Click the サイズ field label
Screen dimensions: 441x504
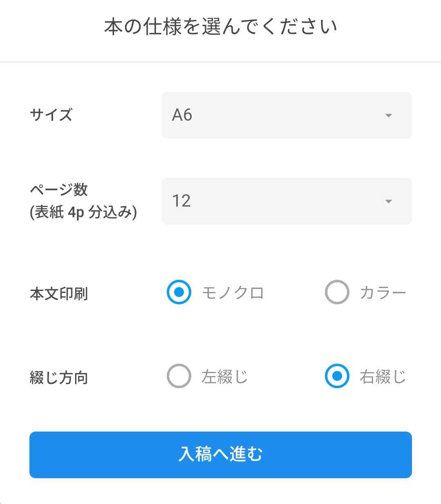point(51,115)
